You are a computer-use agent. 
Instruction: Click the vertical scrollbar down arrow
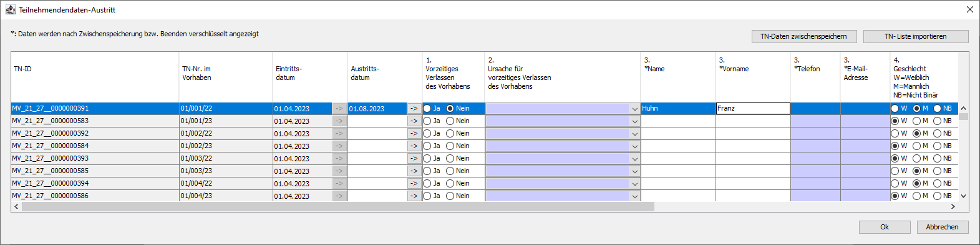(963, 196)
